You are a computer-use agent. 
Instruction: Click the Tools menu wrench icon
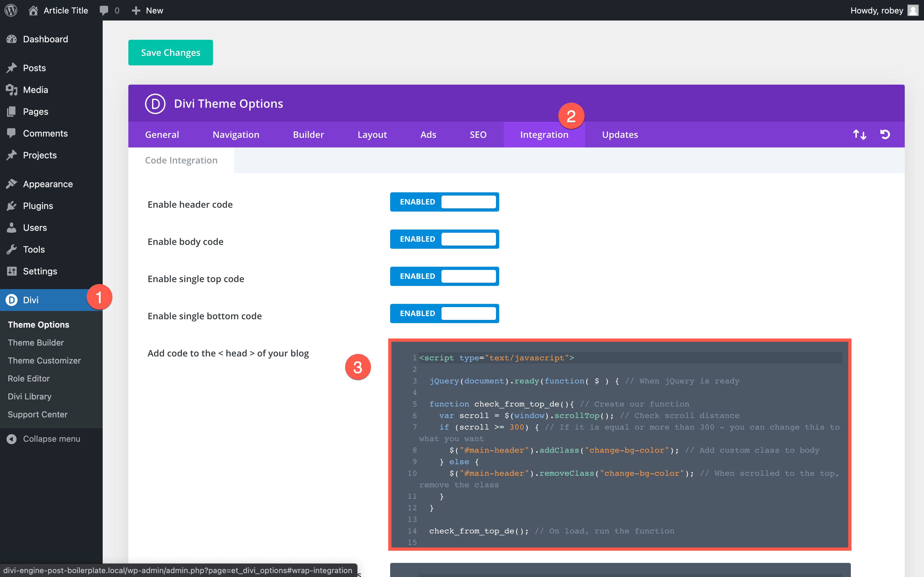pyautogui.click(x=12, y=249)
